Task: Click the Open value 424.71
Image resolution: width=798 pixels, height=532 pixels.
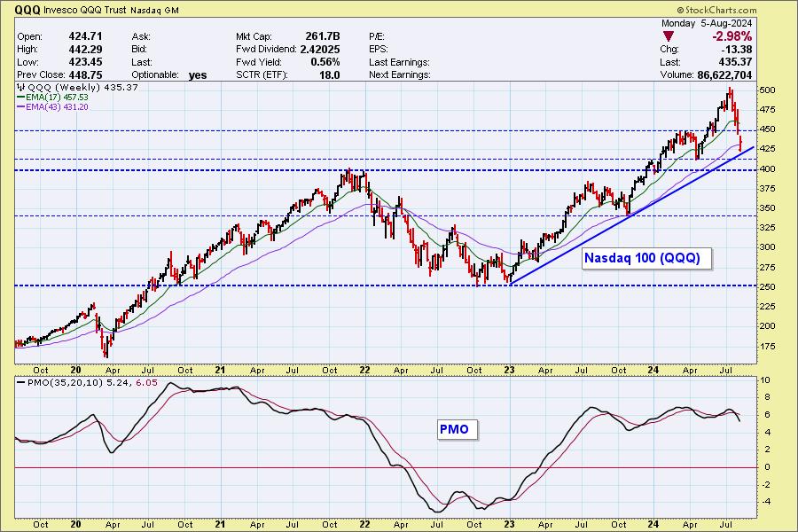Action: [85, 36]
